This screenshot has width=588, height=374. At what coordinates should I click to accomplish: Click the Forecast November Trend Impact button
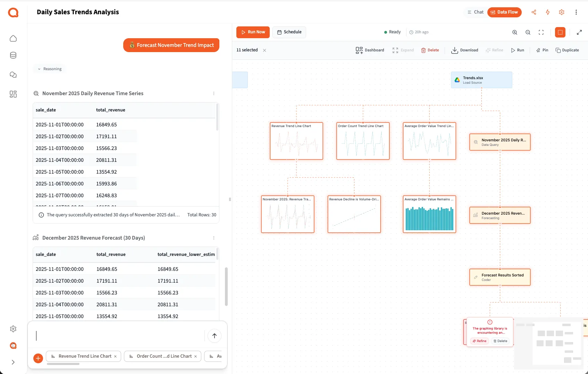coord(171,45)
